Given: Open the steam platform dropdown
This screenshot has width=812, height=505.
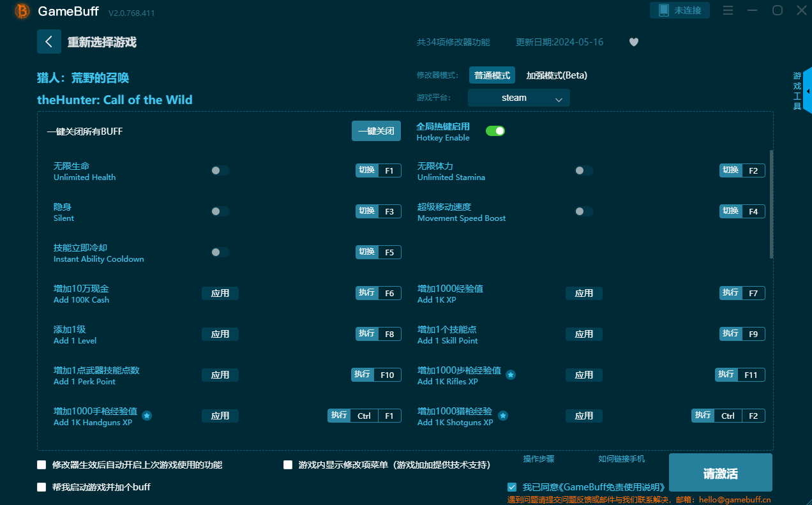Looking at the screenshot, I should coord(519,98).
